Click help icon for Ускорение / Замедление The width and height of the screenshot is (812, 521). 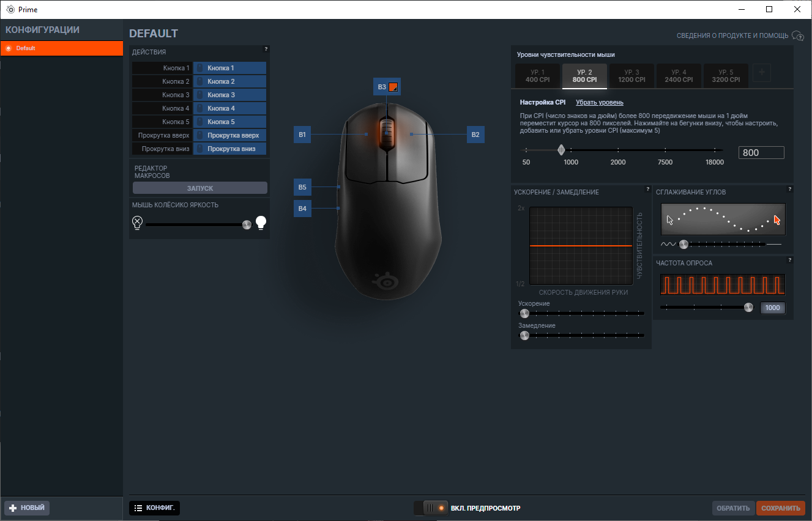point(648,189)
